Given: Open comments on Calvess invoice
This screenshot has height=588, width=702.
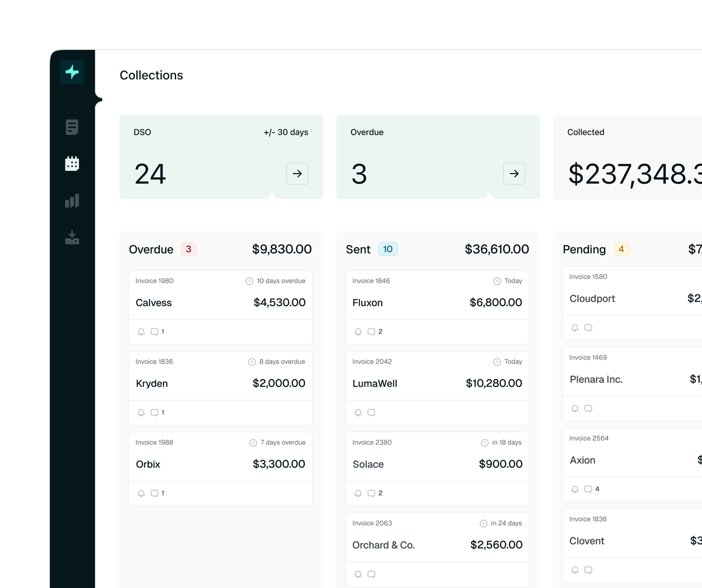Looking at the screenshot, I should (154, 332).
